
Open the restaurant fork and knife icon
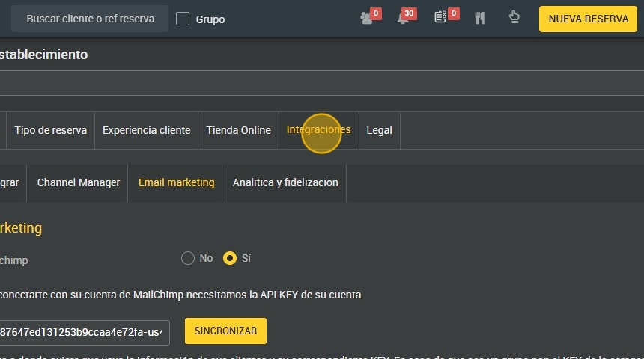pos(480,18)
